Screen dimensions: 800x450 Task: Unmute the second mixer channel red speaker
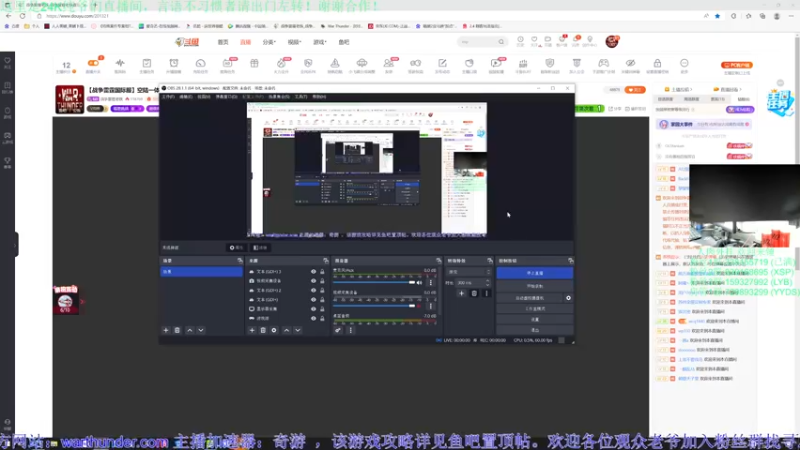click(419, 306)
